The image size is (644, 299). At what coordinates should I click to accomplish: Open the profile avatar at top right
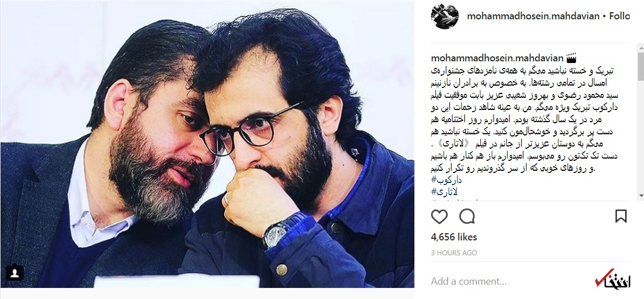444,15
